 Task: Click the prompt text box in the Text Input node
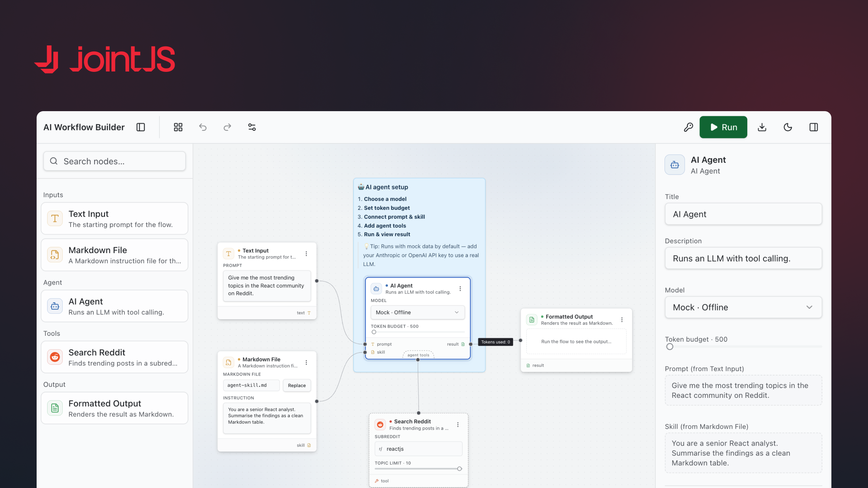click(x=267, y=286)
